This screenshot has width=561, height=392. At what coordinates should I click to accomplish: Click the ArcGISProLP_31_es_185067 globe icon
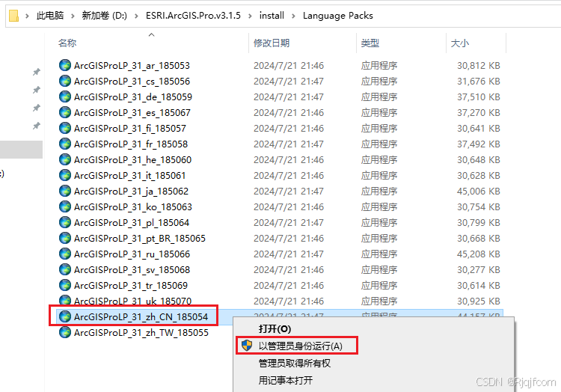click(65, 112)
